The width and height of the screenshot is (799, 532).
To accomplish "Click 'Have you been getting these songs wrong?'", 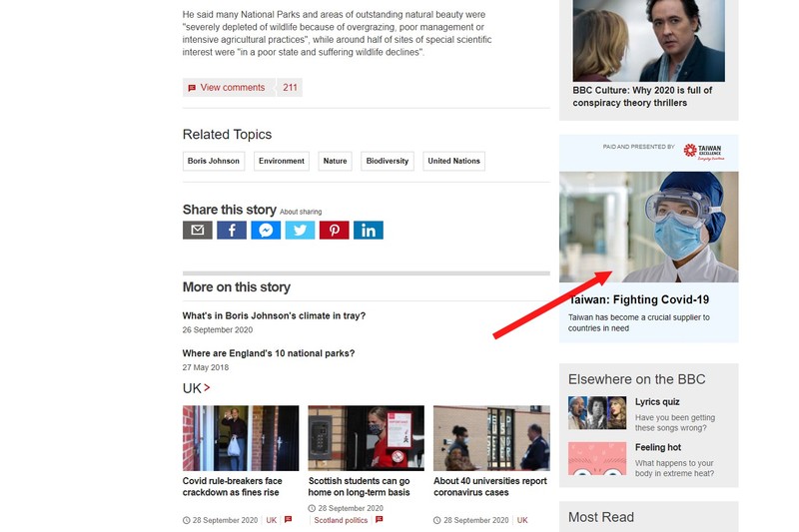I will click(675, 422).
